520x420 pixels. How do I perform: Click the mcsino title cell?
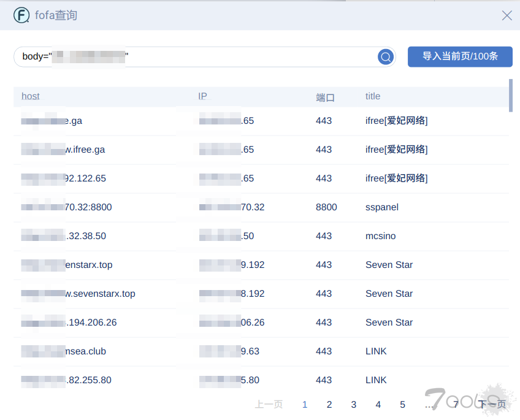380,236
